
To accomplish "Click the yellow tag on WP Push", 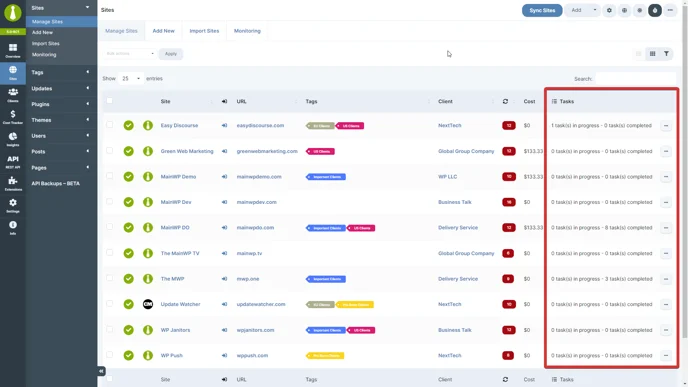I will click(325, 355).
